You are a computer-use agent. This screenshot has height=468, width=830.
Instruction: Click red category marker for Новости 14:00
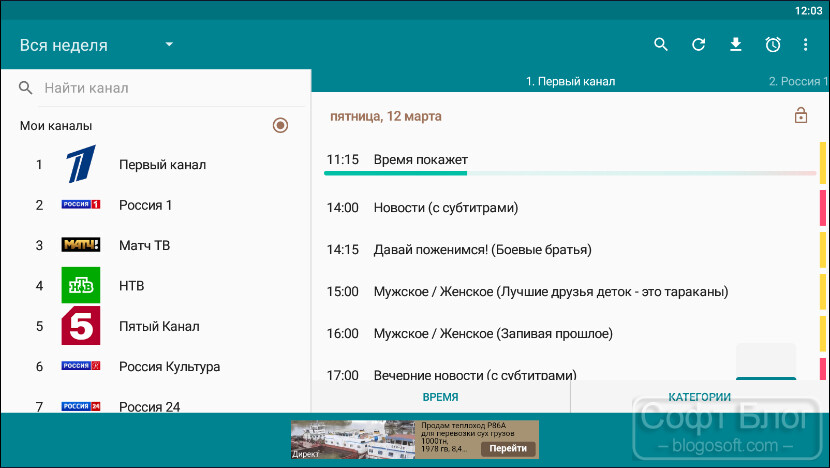tap(823, 208)
